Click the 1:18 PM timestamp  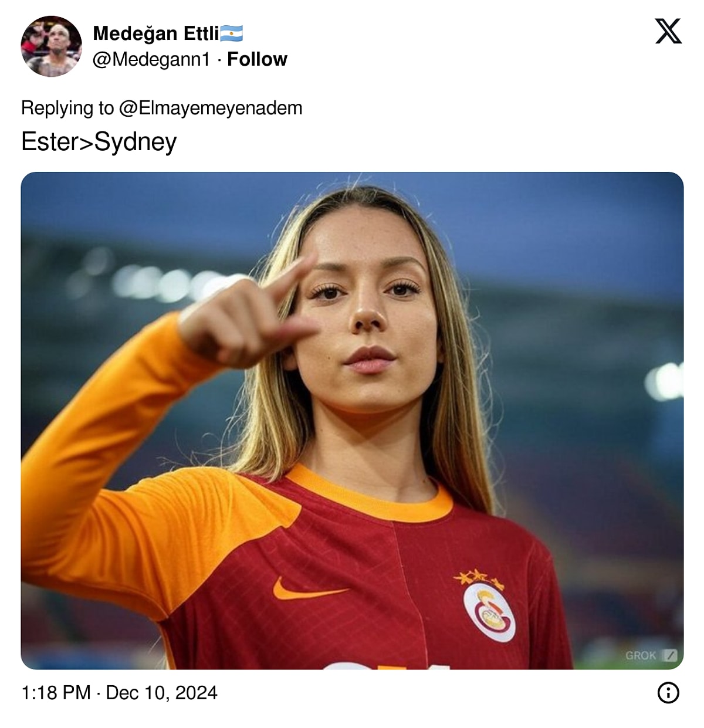56,693
